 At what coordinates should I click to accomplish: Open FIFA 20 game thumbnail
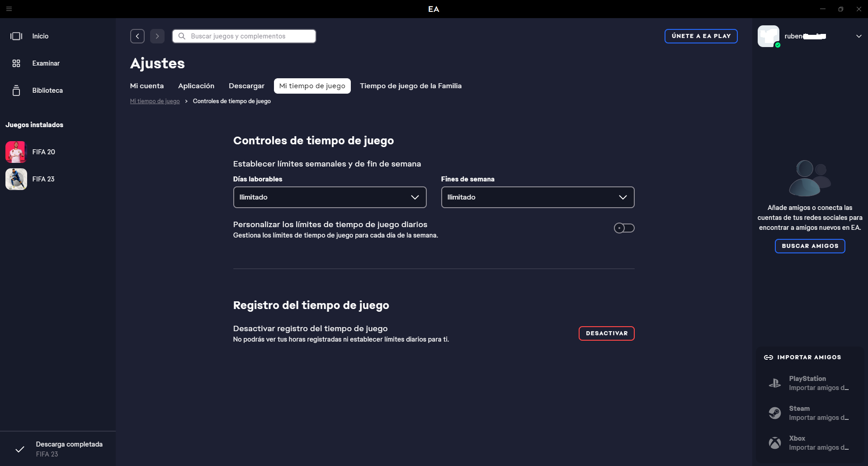(16, 152)
